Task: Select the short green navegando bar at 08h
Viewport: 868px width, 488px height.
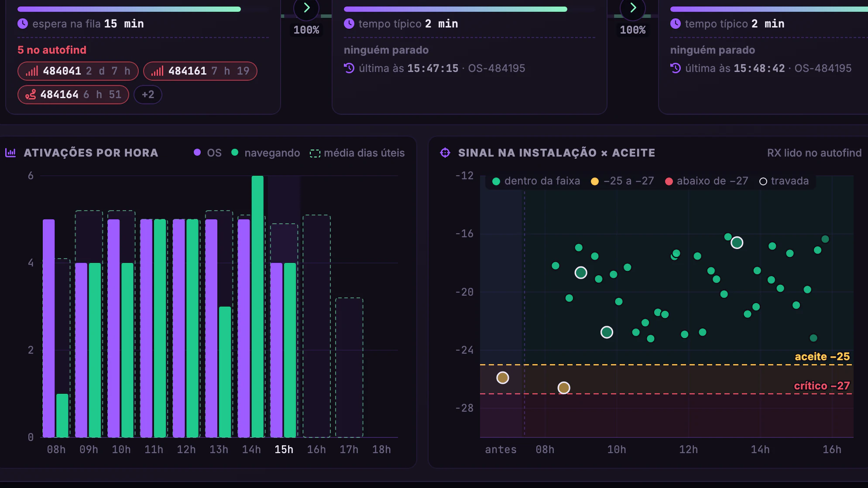Action: 62,415
